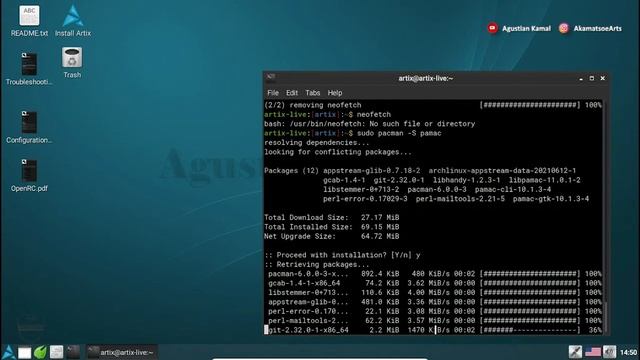
Task: Click the terminal window icon in title bar
Action: point(271,78)
